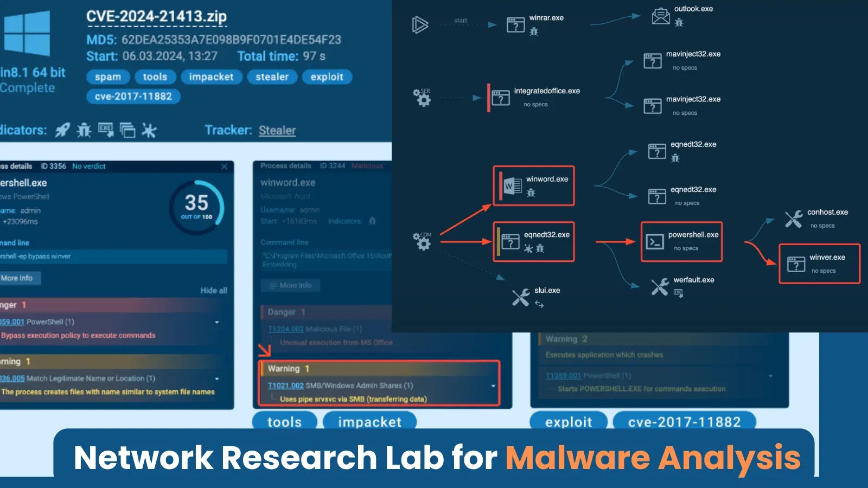Click the large exploit tag at bottom

point(569,421)
